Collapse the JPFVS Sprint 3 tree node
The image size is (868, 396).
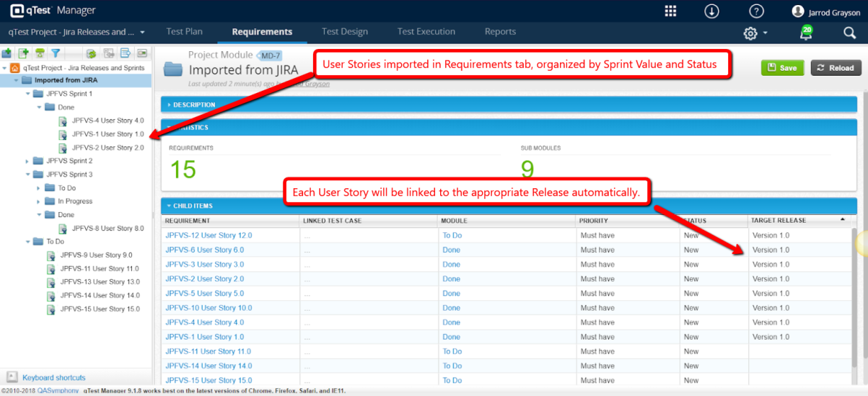click(x=28, y=175)
